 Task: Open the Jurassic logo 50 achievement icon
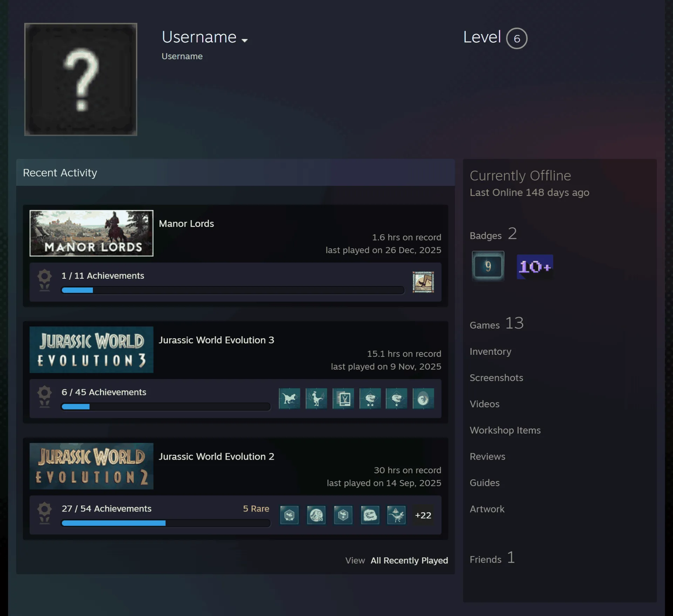316,515
